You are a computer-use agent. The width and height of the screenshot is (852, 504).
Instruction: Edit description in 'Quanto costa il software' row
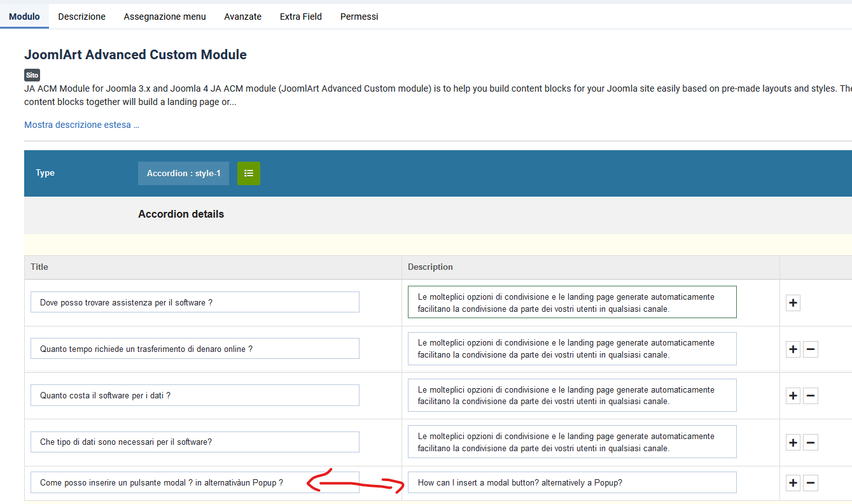click(572, 395)
